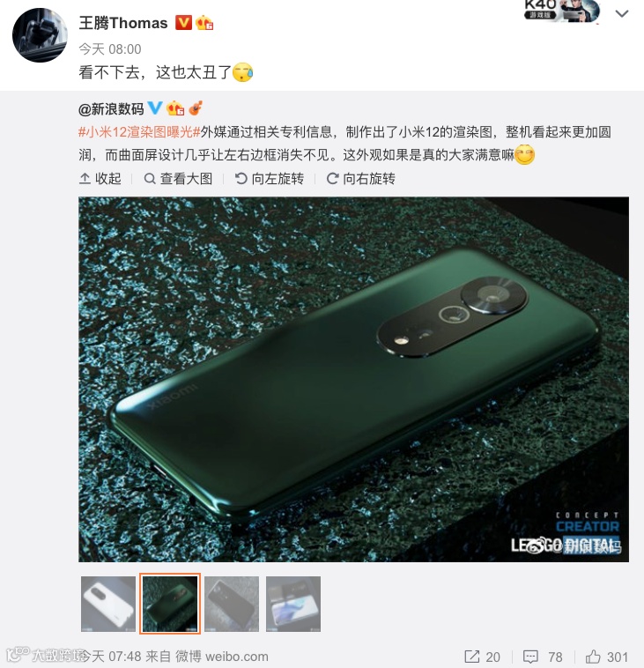
Task: Open the K40 promotional badge
Action: [x=562, y=11]
